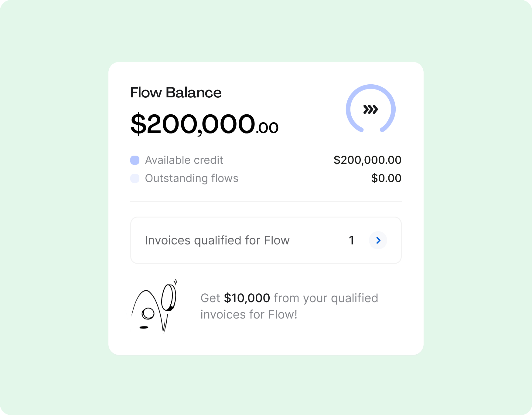Click the pale Outstanding flows legend swatch
532x415 pixels.
pos(135,178)
